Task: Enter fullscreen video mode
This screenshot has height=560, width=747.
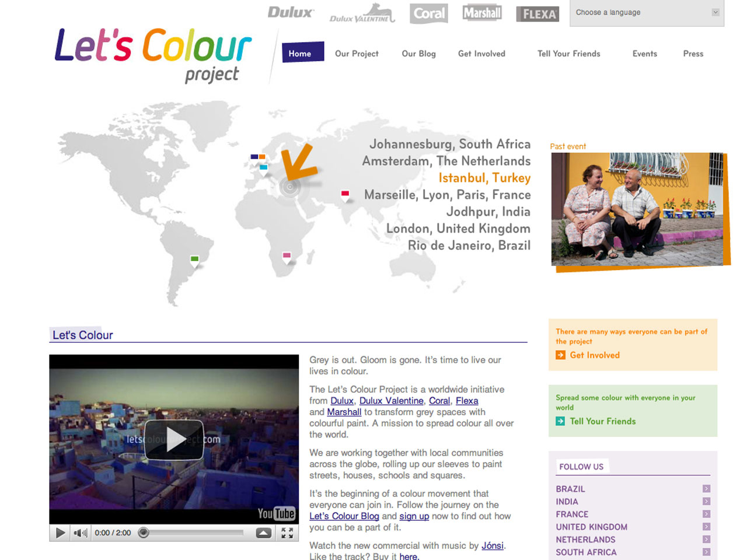Action: (287, 533)
